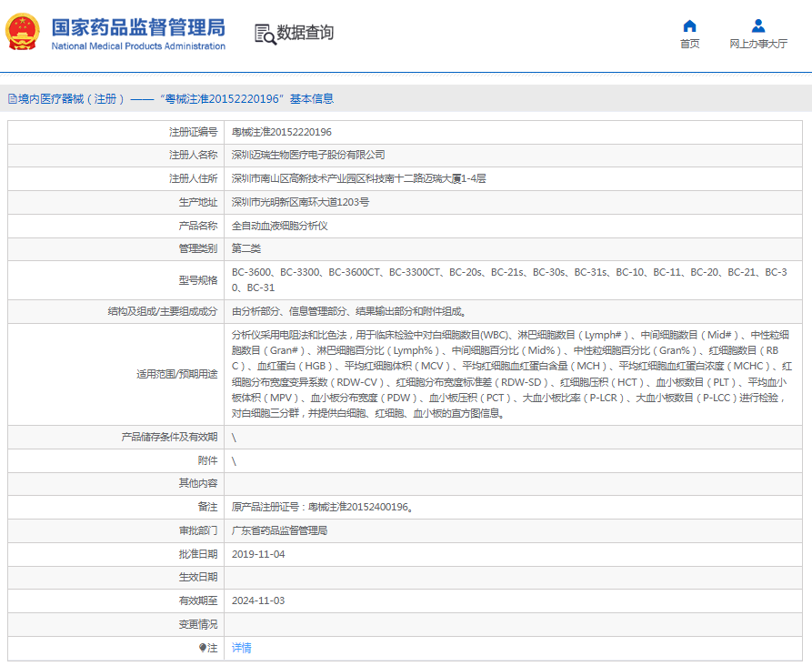Viewport: 812px width, 666px height.
Task: Click the expiry date 2024-11-03
Action: [x=258, y=600]
